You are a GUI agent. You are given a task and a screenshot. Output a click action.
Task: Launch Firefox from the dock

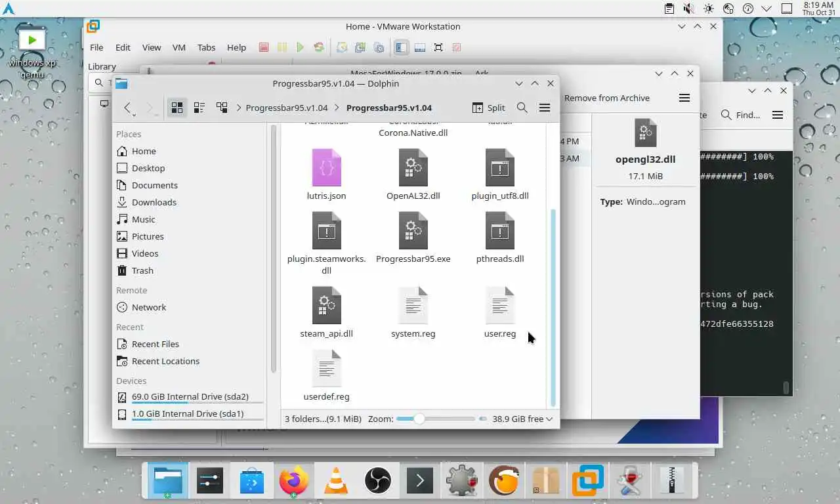tap(293, 481)
